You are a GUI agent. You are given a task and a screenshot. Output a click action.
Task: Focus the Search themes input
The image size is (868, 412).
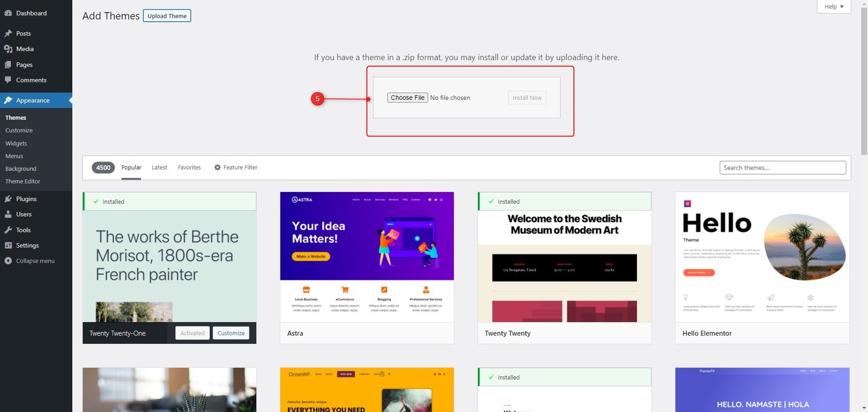[x=783, y=168]
